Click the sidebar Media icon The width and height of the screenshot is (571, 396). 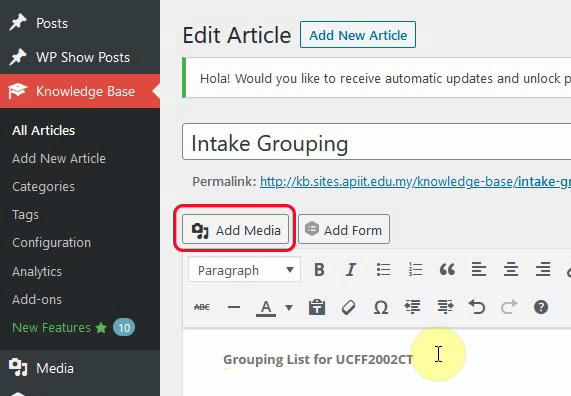click(x=18, y=367)
